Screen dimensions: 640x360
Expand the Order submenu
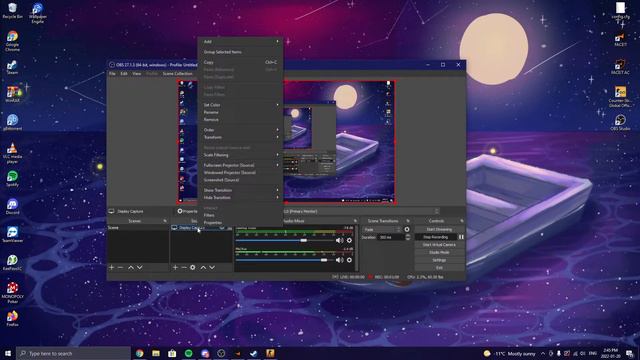(240, 130)
